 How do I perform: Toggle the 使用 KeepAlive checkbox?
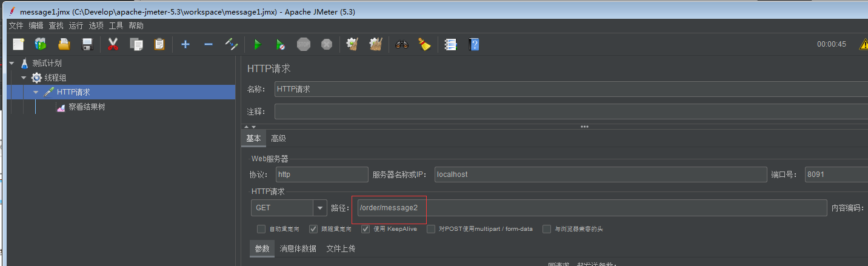point(366,229)
